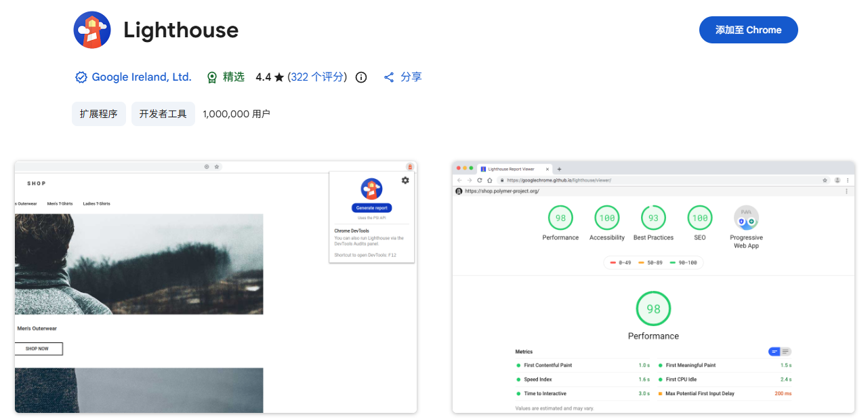
Task: Click the Lighthouse logo next to the title
Action: tap(93, 29)
